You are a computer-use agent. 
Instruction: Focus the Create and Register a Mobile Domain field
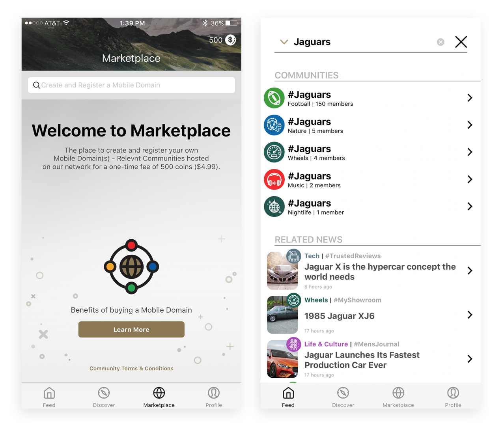pos(131,85)
